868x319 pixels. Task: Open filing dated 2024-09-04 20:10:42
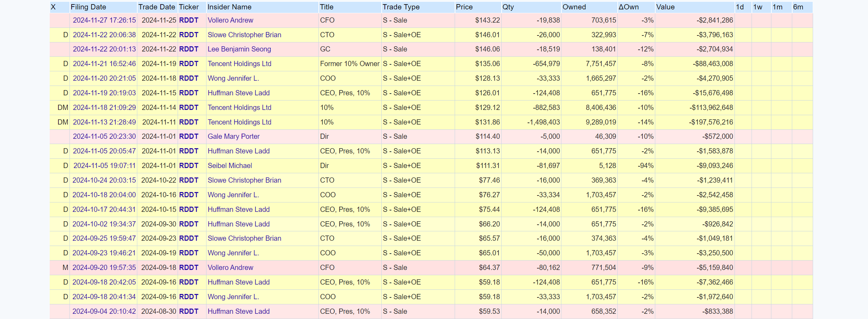(x=104, y=311)
